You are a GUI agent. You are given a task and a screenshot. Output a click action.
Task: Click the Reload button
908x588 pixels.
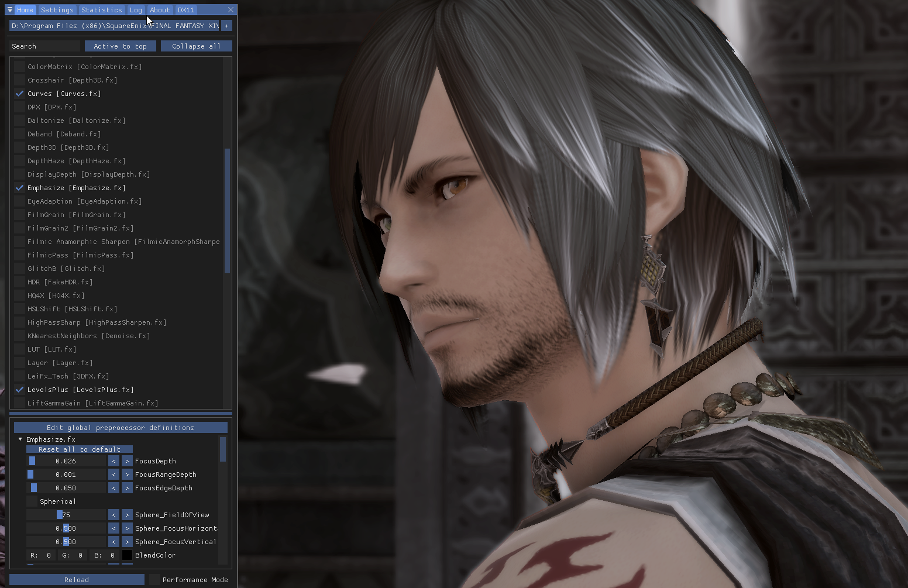tap(77, 580)
